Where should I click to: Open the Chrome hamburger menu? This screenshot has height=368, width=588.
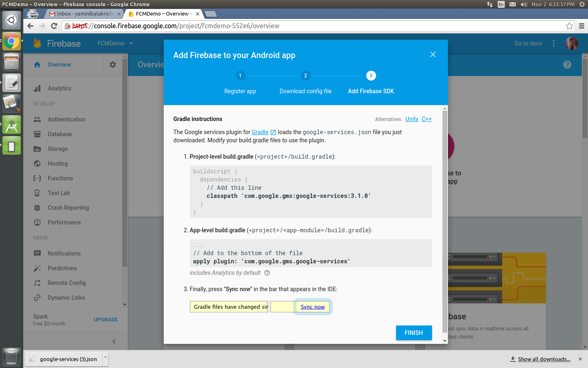coord(581,26)
